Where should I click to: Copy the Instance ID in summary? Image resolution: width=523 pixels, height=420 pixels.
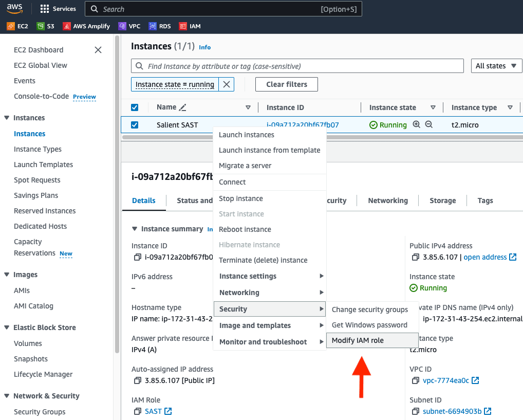coord(137,257)
